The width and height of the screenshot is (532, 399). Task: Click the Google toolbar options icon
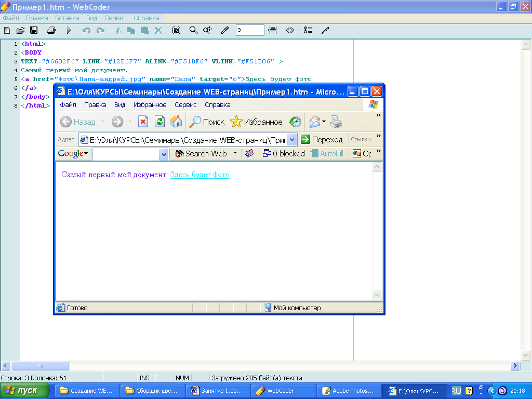[x=249, y=153]
